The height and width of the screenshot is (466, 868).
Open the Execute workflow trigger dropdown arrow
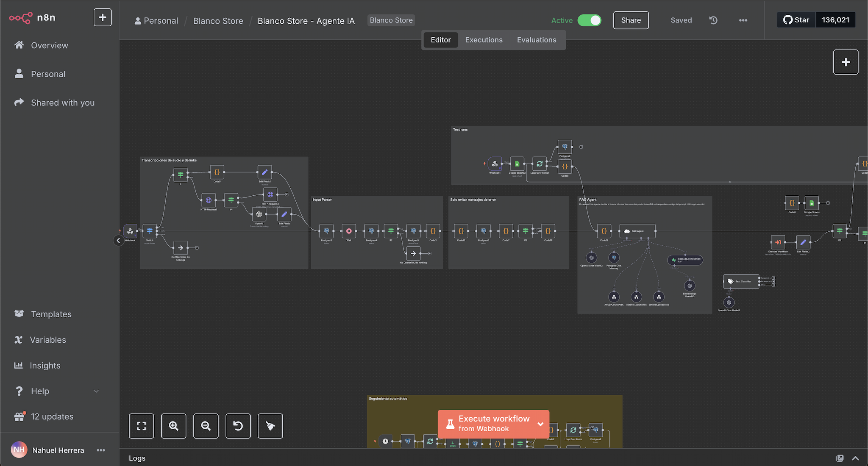[541, 424]
